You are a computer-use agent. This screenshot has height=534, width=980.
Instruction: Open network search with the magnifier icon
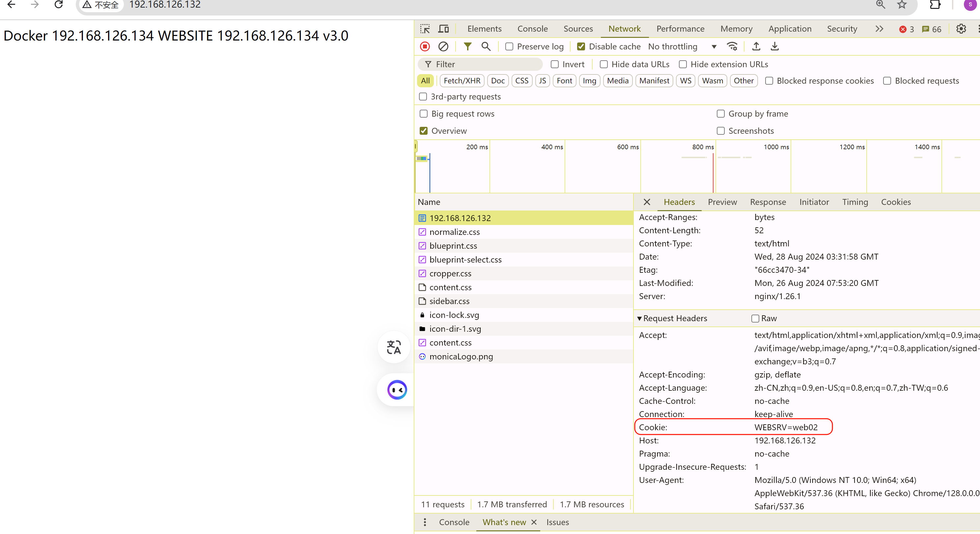pos(486,46)
